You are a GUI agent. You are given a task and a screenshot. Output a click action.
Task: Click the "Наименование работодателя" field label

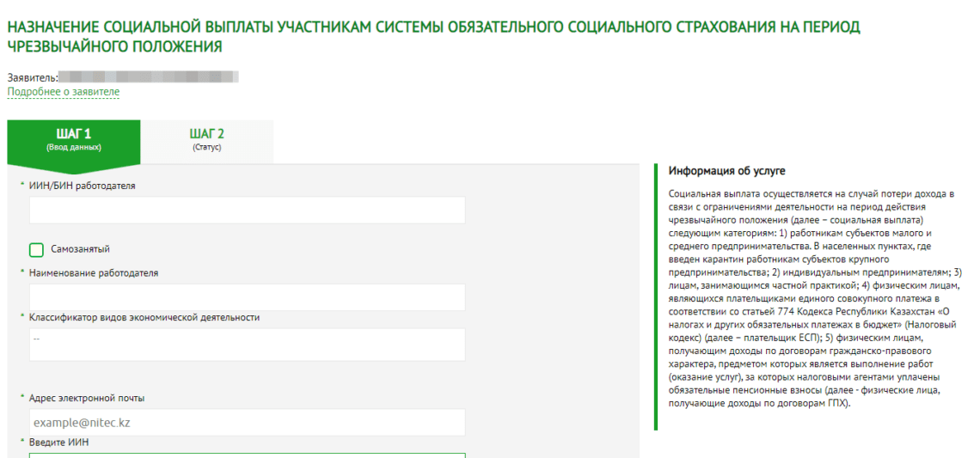pyautogui.click(x=93, y=273)
